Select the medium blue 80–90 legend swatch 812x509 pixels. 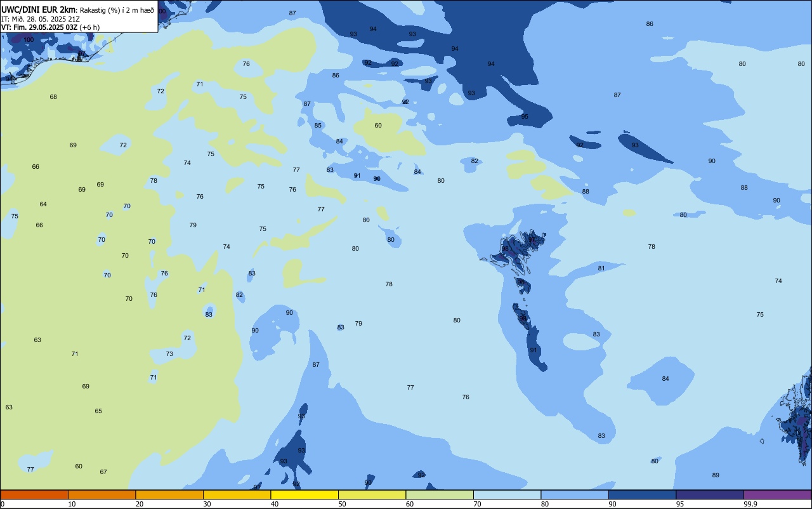point(575,494)
